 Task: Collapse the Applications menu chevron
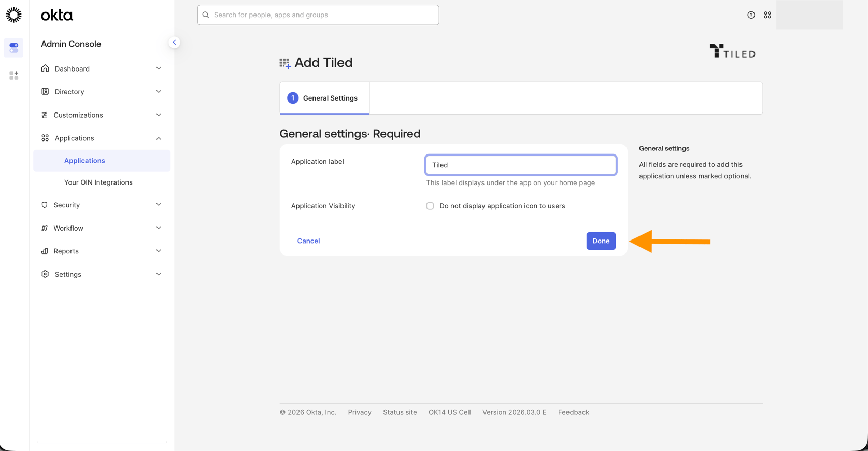[159, 138]
